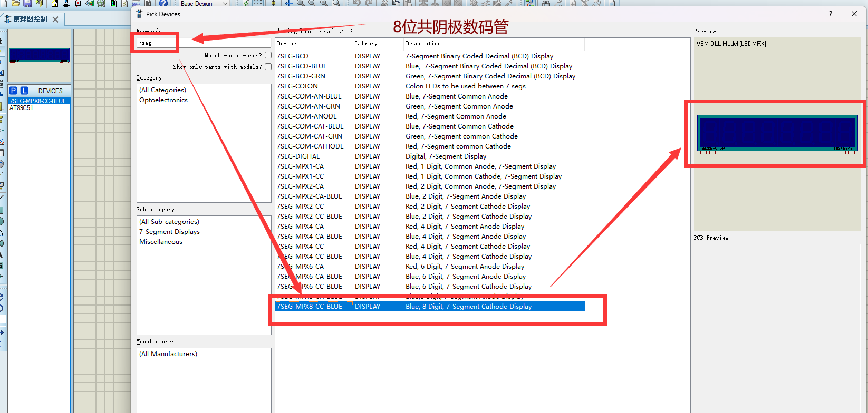This screenshot has height=413, width=868.
Task: Select the 7SEG-MPX2-CA-BLUE device row
Action: point(430,196)
